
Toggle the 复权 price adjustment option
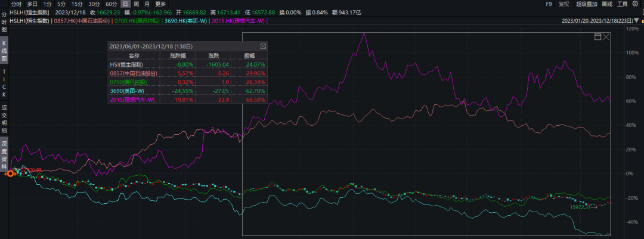564,4
